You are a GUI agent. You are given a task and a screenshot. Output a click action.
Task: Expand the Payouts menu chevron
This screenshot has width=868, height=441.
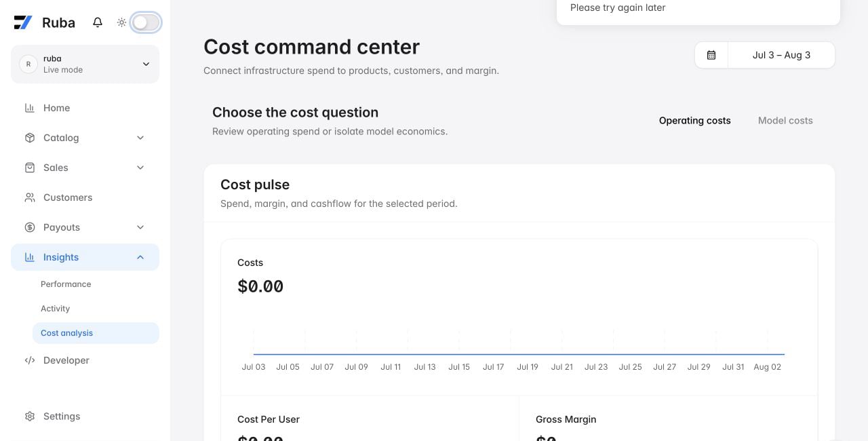tap(140, 227)
